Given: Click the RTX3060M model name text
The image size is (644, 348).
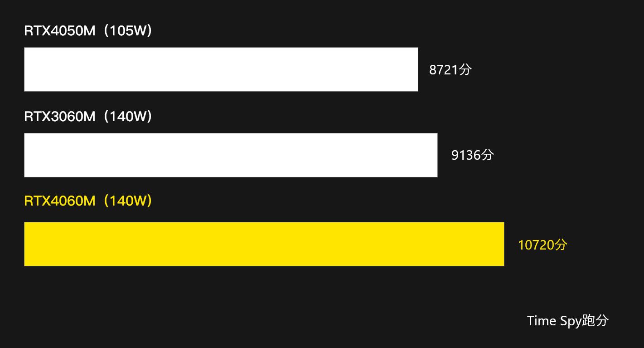Looking at the screenshot, I should [60, 117].
